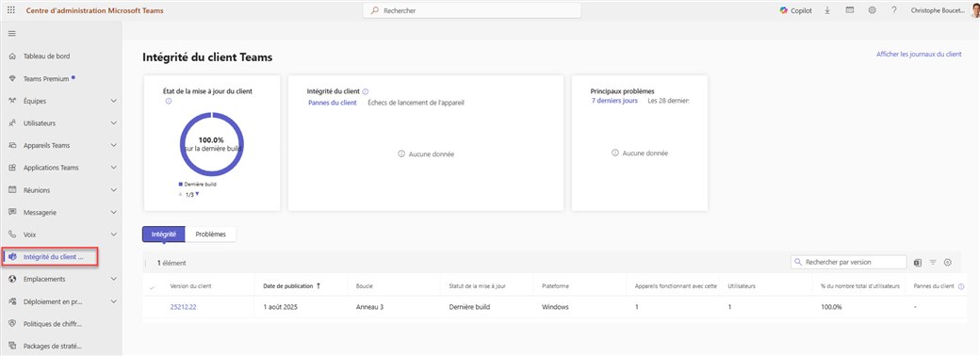Click the Statut de la mise à jour header

click(477, 286)
